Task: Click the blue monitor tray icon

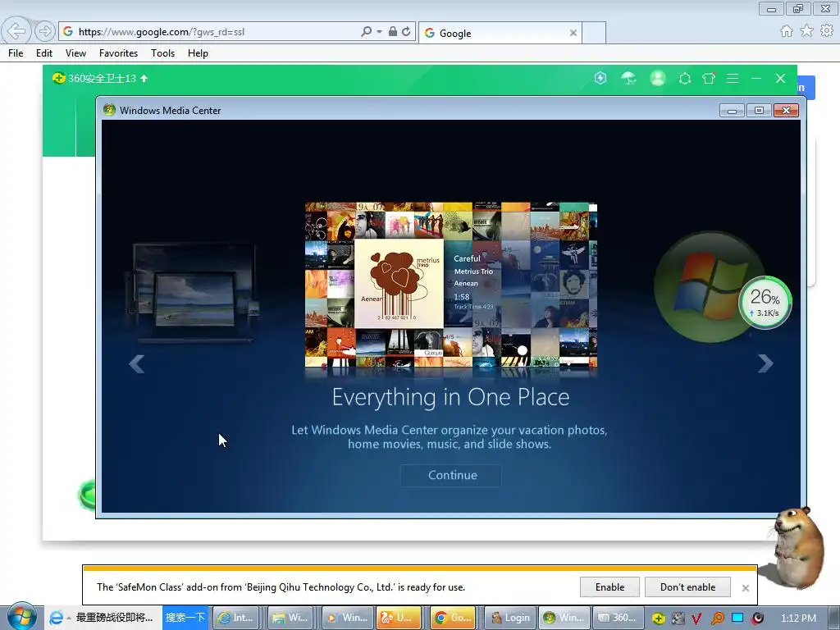Action: (737, 618)
